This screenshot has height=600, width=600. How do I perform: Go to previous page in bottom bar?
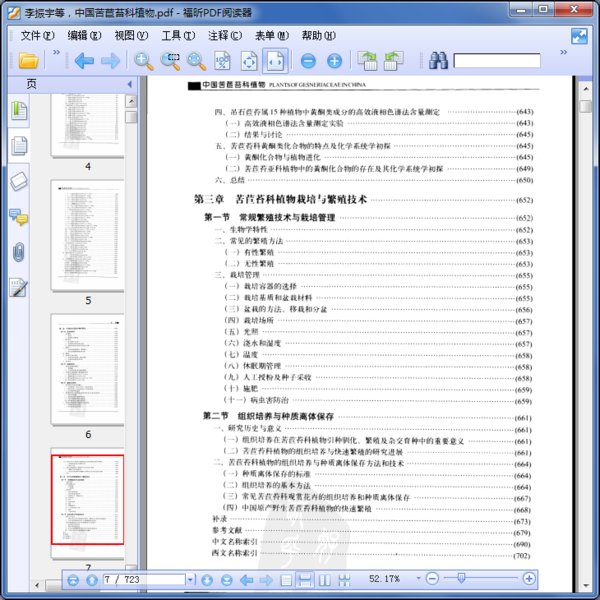[92, 580]
